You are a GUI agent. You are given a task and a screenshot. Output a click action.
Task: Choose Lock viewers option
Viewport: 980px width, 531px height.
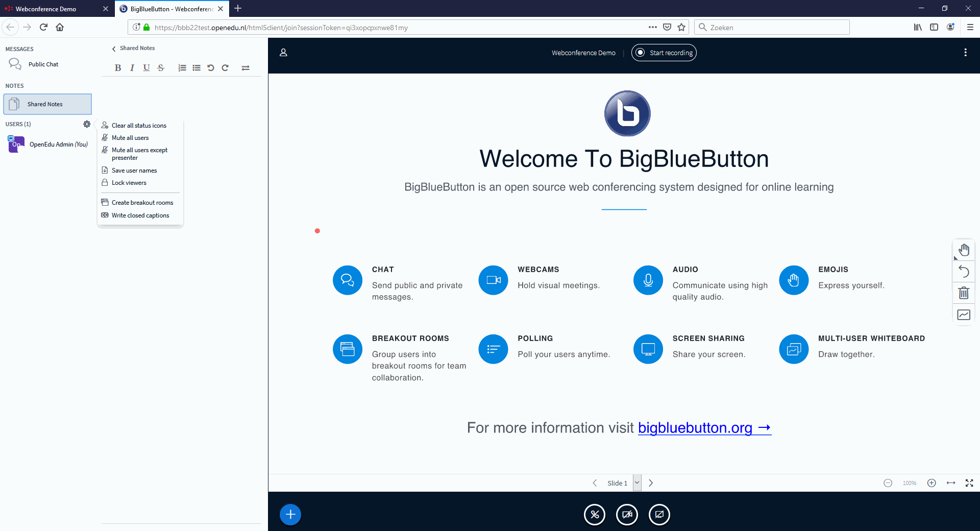pos(139,183)
